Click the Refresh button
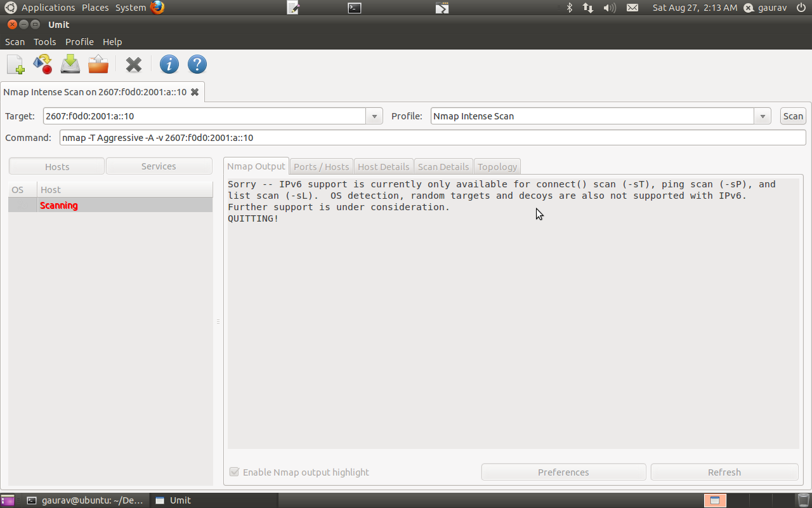The height and width of the screenshot is (508, 812). click(724, 472)
